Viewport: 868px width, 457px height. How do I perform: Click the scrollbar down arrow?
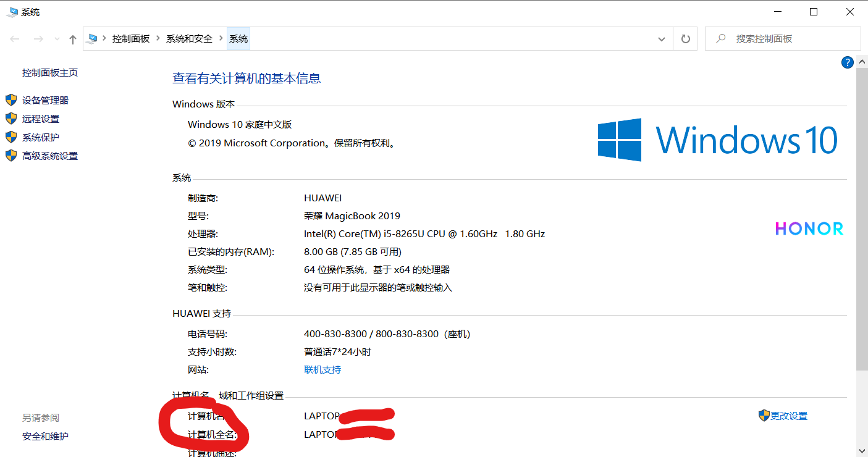click(x=861, y=451)
